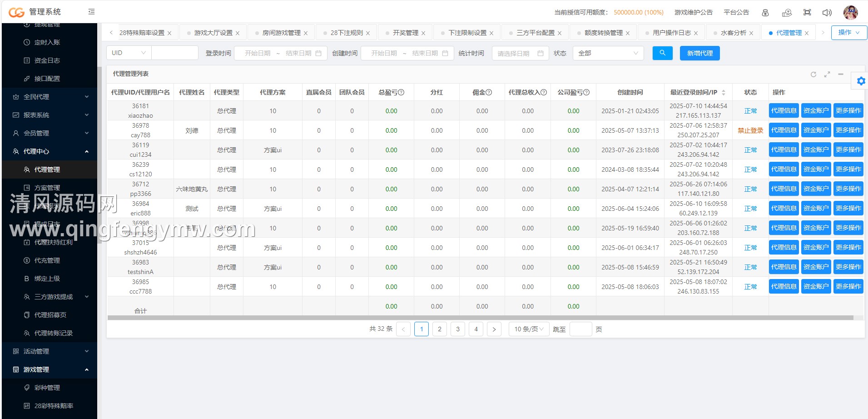Screen dimensions: 868x419
Task: Open the 状态 dropdown showing 全部
Action: 608,53
